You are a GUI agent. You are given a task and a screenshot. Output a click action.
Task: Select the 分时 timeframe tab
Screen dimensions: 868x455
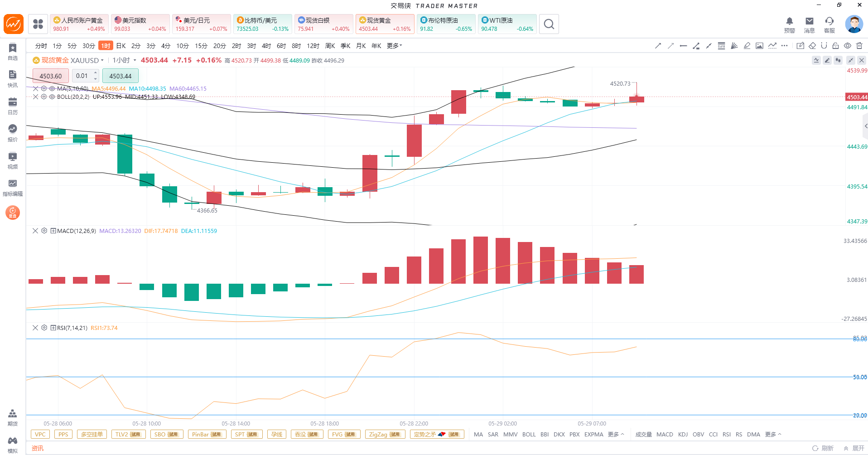(41, 46)
